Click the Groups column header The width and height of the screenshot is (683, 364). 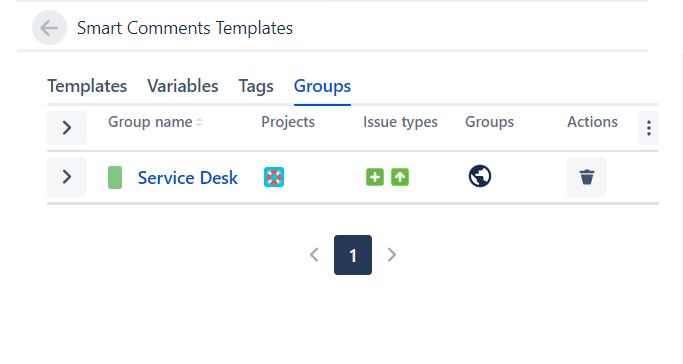point(489,122)
